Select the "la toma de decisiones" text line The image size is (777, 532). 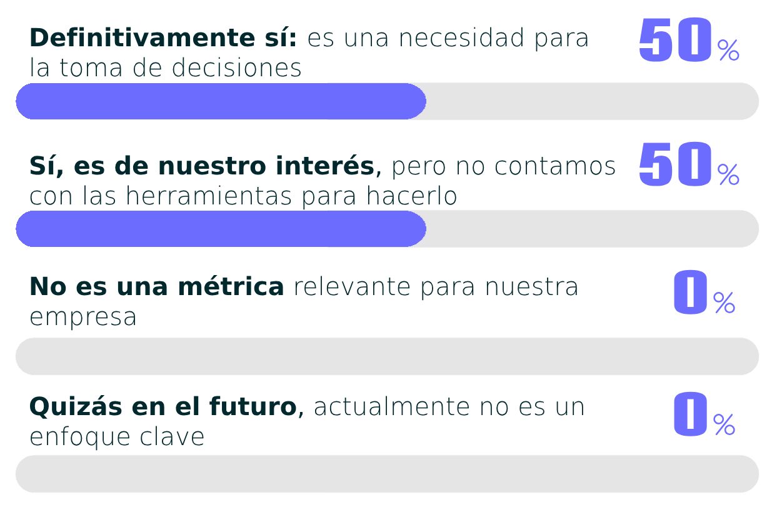point(166,68)
